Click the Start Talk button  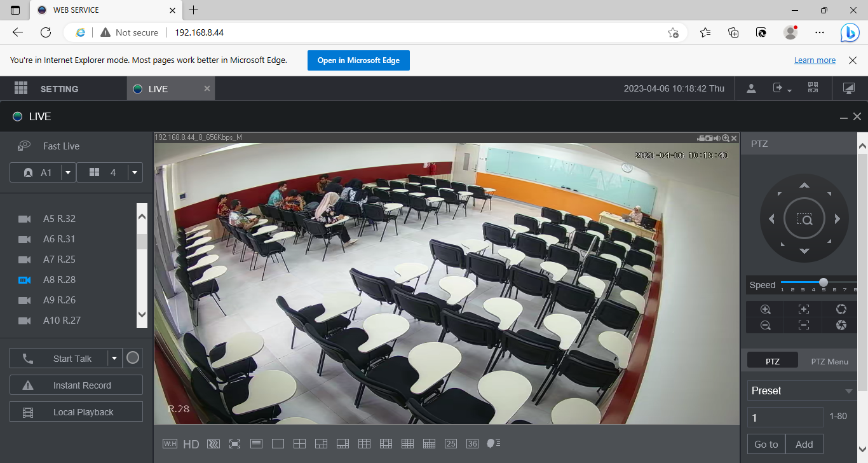[x=59, y=359]
